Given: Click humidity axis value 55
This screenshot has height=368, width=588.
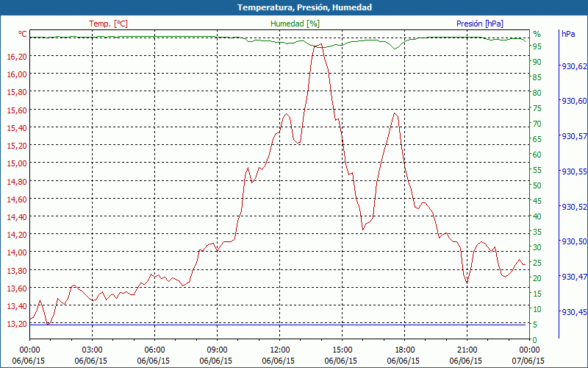Looking at the screenshot, I should (x=537, y=170).
